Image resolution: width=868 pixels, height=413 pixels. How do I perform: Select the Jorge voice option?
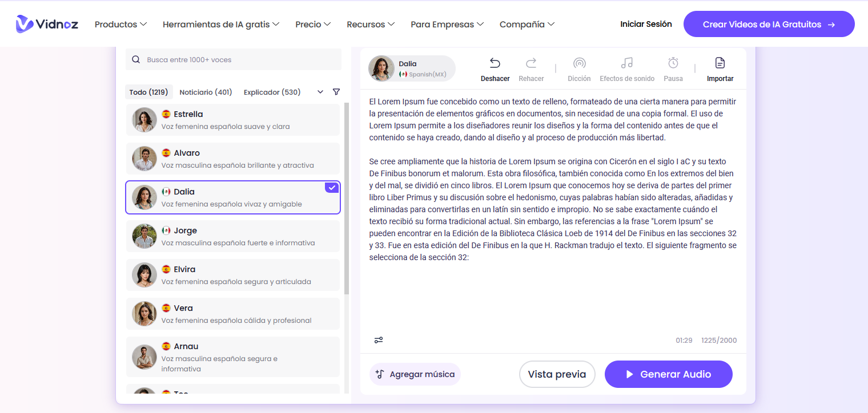click(233, 236)
